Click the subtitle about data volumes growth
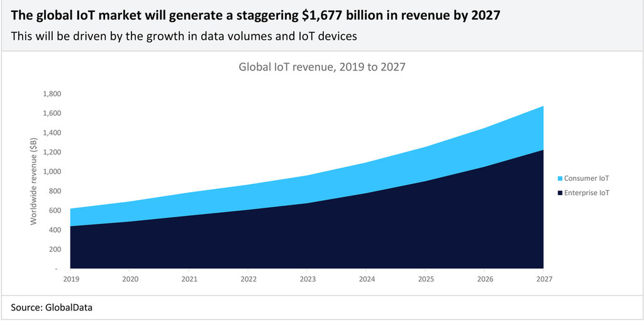644x321 pixels. tap(184, 36)
